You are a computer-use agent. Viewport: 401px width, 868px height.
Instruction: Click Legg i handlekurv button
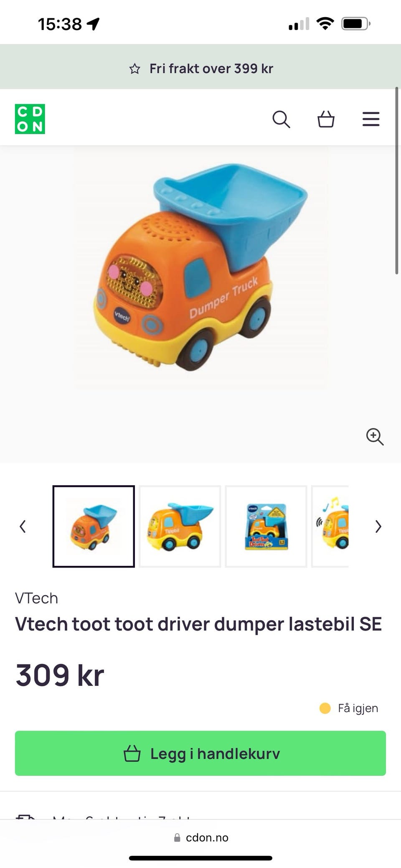coord(200,753)
